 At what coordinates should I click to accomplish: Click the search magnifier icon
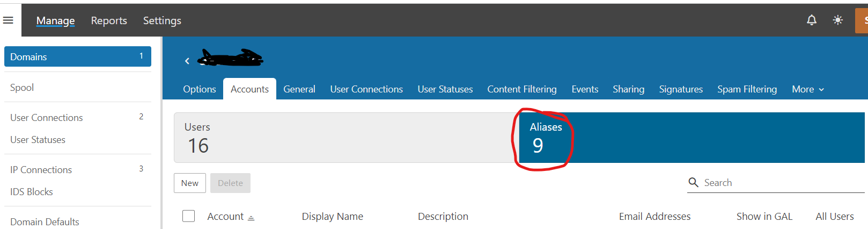(x=693, y=183)
